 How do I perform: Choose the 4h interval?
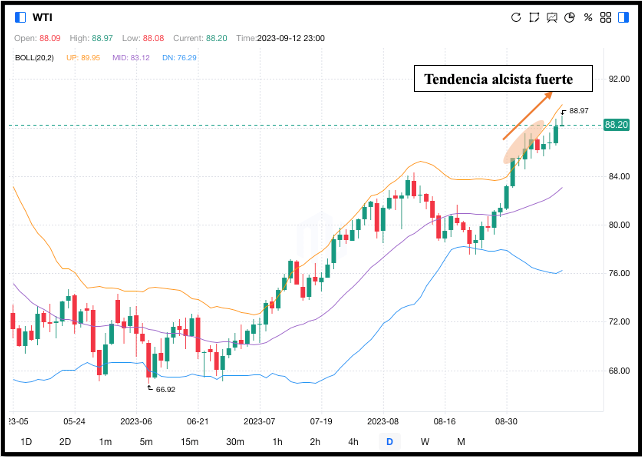(353, 441)
